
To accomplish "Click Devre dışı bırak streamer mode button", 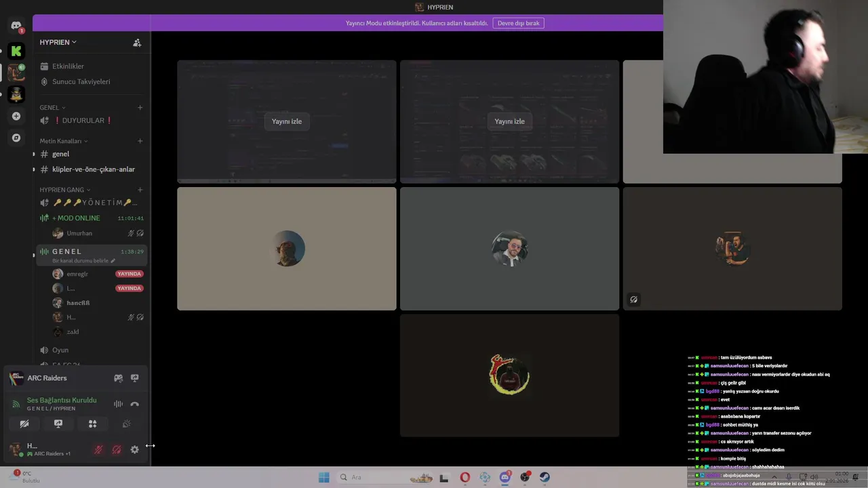I will tap(518, 23).
